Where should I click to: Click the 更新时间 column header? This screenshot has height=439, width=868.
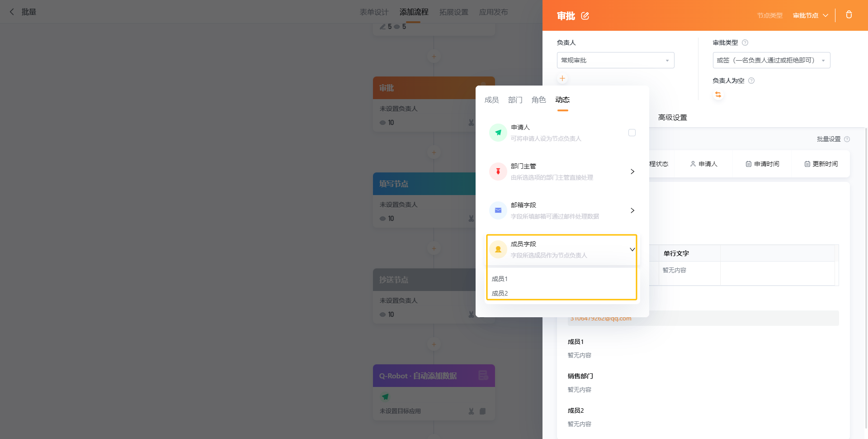(x=821, y=164)
